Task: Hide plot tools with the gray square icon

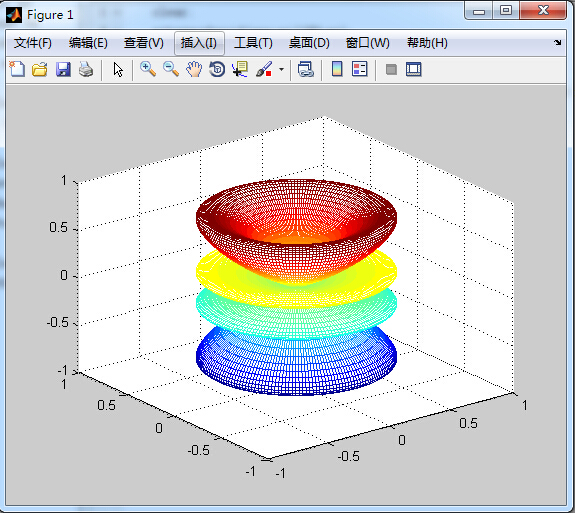Action: coord(391,69)
